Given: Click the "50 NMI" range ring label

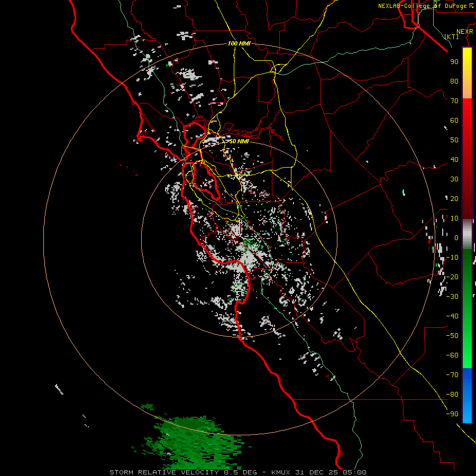Looking at the screenshot, I should 239,141.
